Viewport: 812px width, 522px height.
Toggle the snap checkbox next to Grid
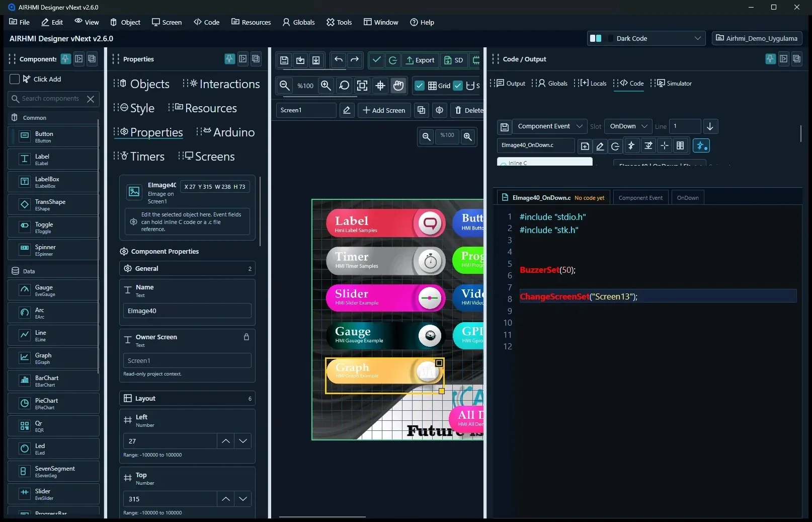click(x=458, y=86)
